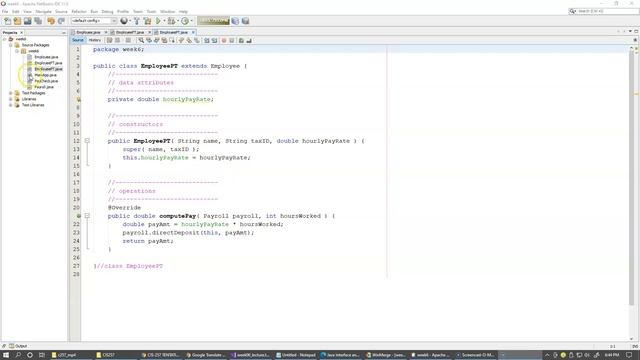Click the New File toolbar icon

click(7, 21)
